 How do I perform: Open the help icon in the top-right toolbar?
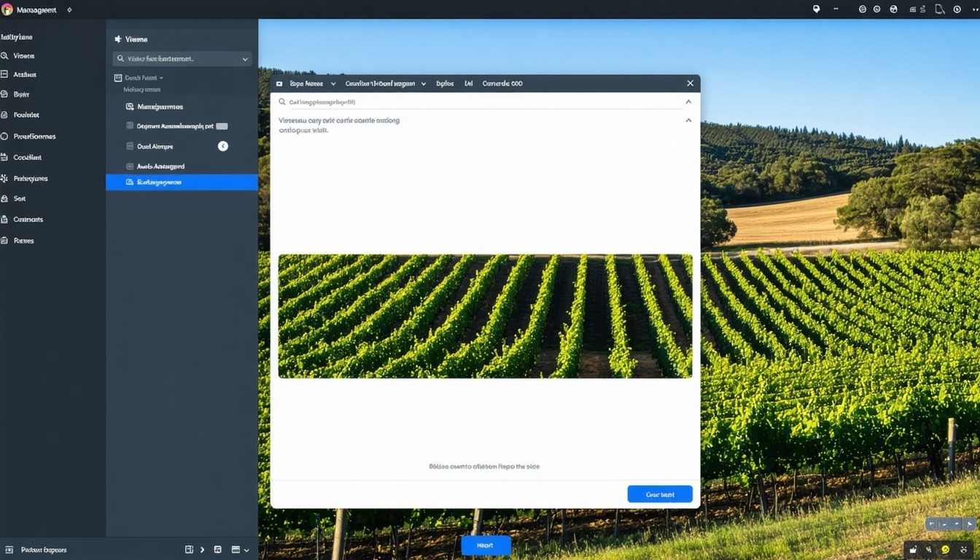[876, 9]
